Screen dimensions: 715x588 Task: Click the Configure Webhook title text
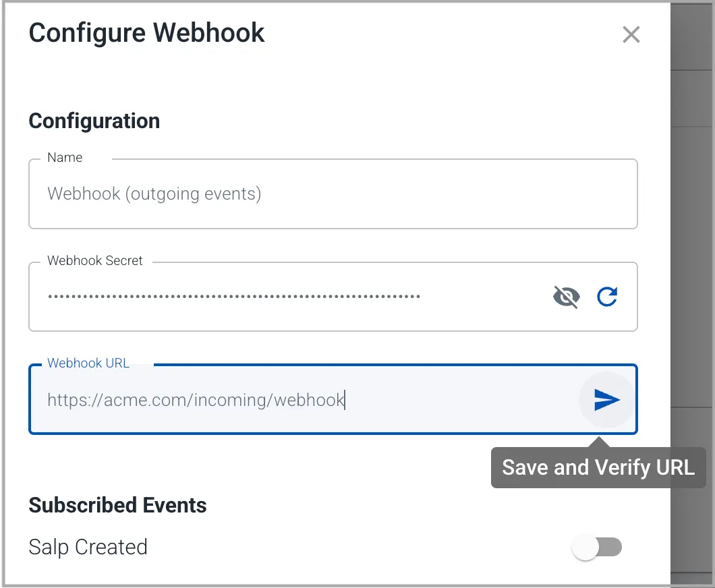pos(146,33)
